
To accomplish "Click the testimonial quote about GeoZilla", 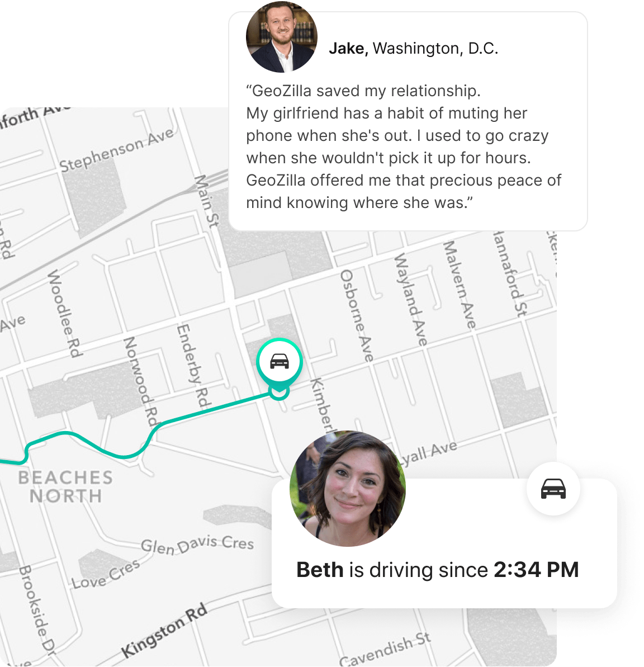I will click(404, 146).
